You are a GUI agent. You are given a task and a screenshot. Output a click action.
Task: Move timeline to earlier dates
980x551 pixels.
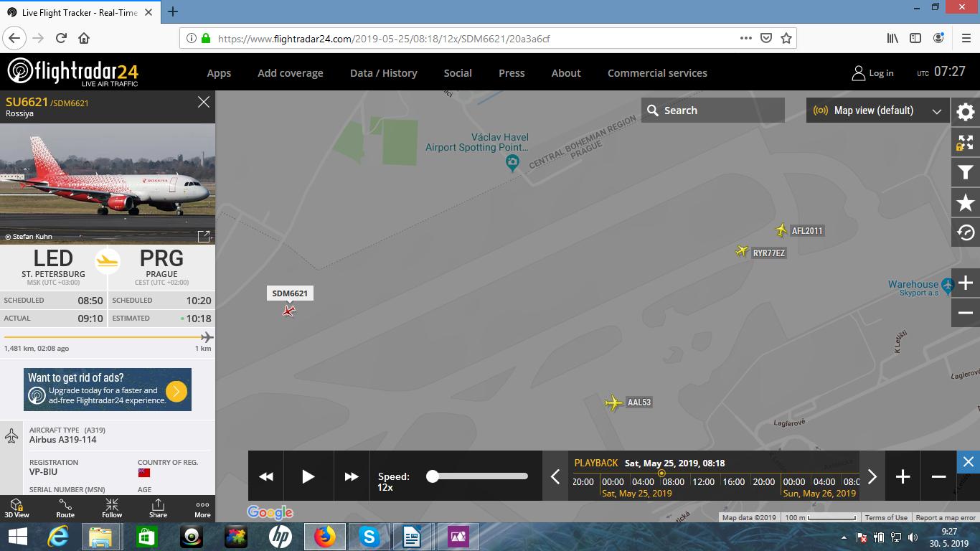[x=555, y=476]
